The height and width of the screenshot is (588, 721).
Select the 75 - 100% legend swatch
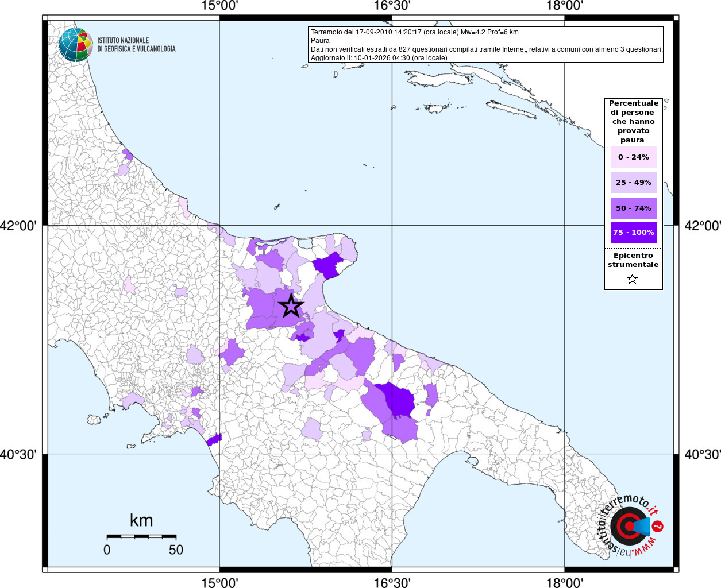(633, 233)
